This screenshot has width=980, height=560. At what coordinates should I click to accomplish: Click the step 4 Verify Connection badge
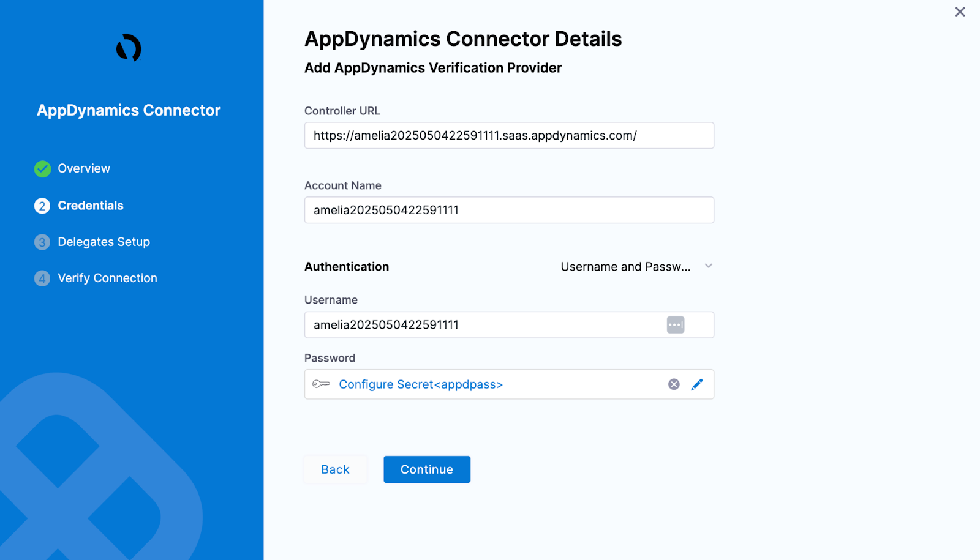tap(42, 278)
